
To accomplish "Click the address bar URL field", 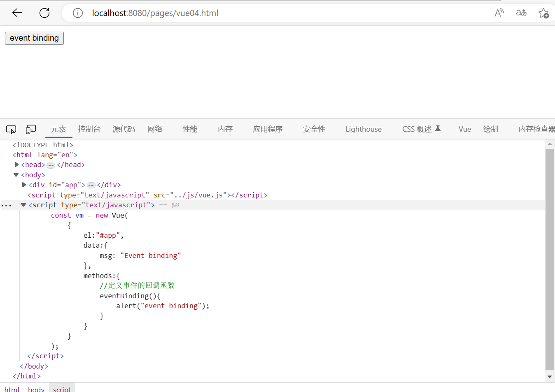I will (206, 13).
